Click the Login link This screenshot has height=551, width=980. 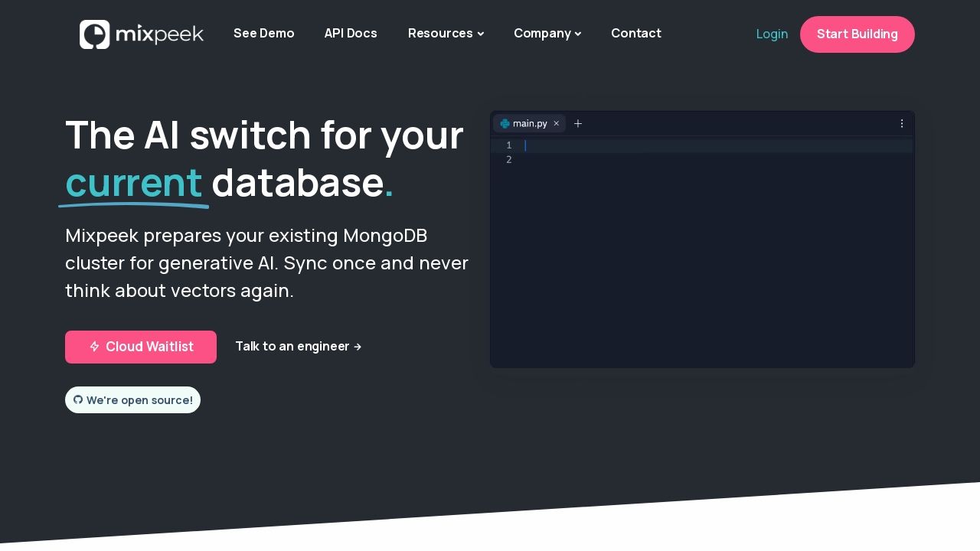point(772,34)
